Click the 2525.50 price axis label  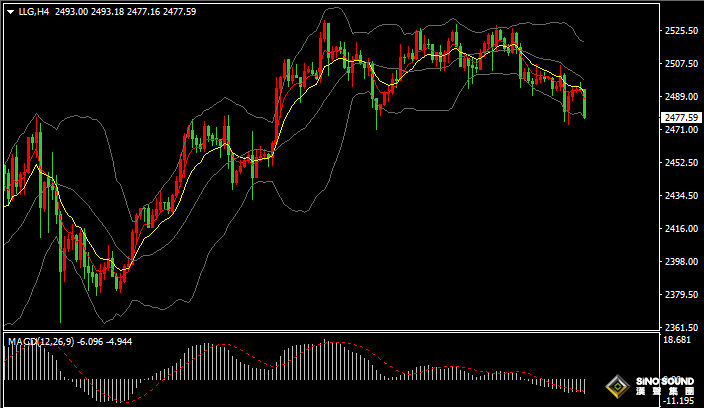click(x=680, y=31)
